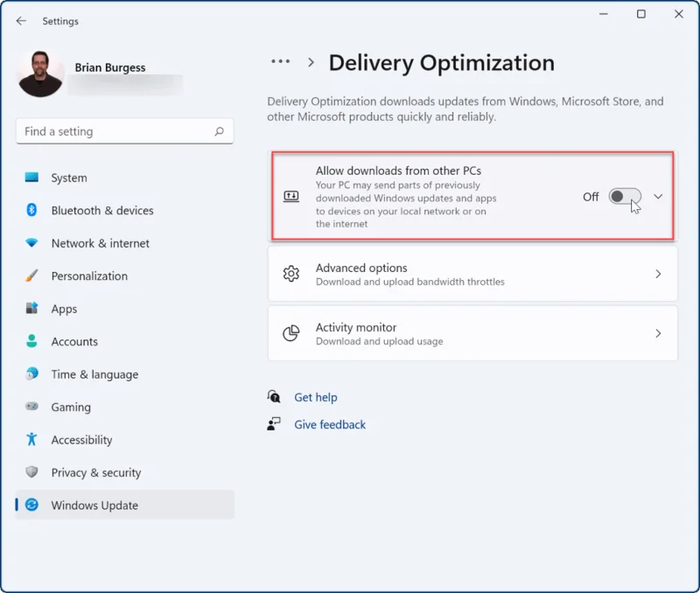
Task: Click the Accessibility figure icon
Action: [x=31, y=439]
